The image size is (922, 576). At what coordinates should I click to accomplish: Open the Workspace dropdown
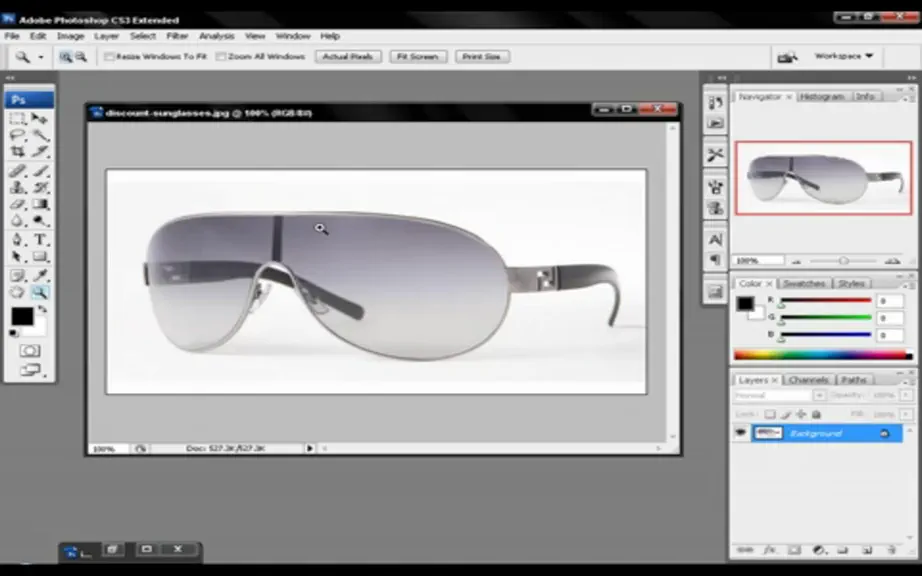click(843, 56)
